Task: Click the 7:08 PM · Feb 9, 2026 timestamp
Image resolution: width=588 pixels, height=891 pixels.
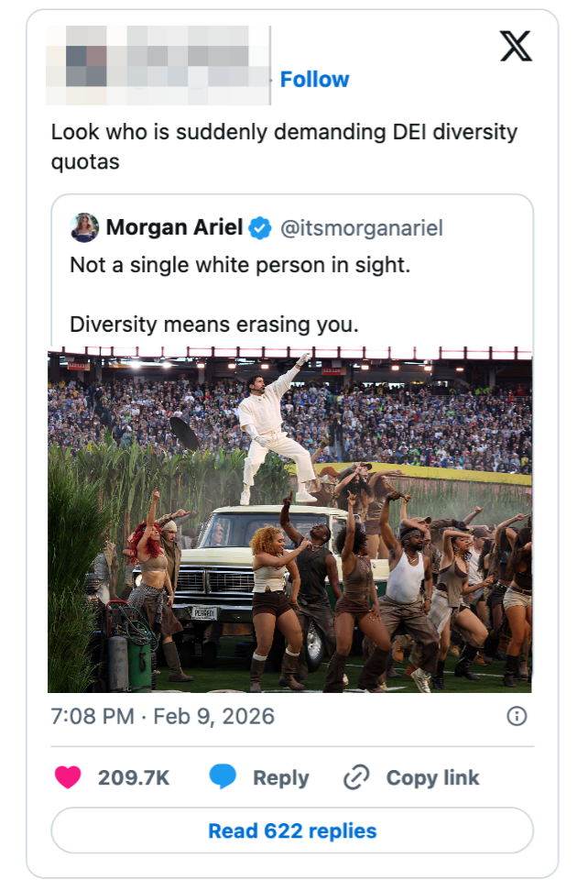Action: pos(163,716)
